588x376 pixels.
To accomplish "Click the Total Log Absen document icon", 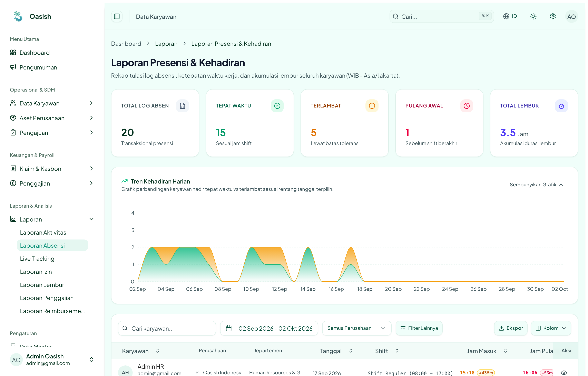I will (x=182, y=106).
